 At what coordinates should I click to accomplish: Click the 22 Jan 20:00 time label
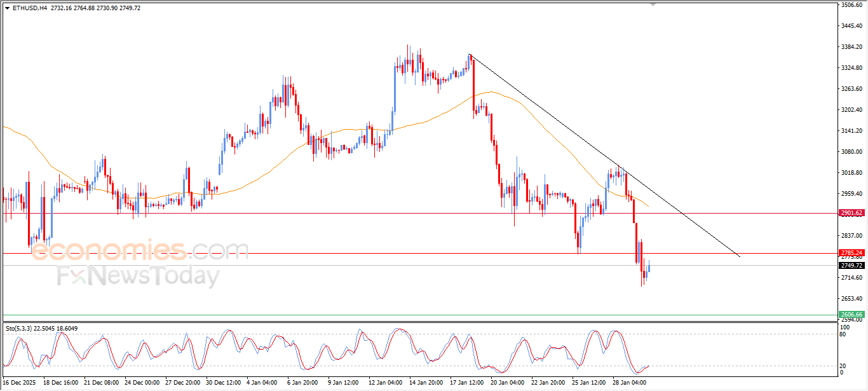click(x=548, y=383)
